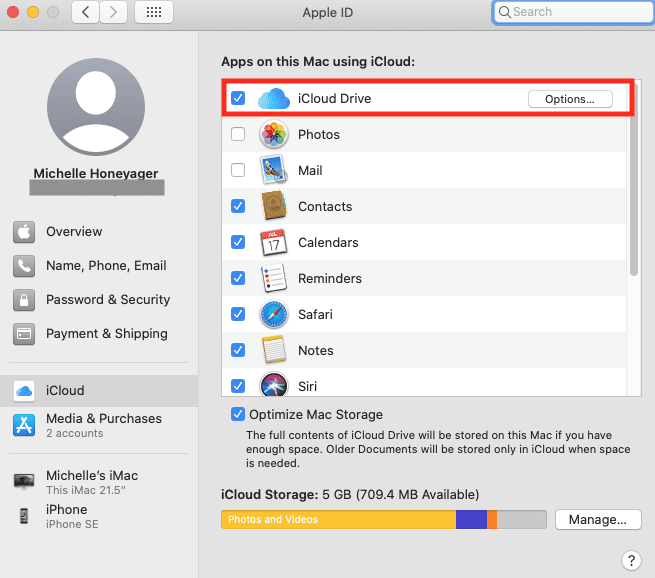Click the iCloud sidebar cloud icon
Screen dimensions: 655x578
point(24,391)
